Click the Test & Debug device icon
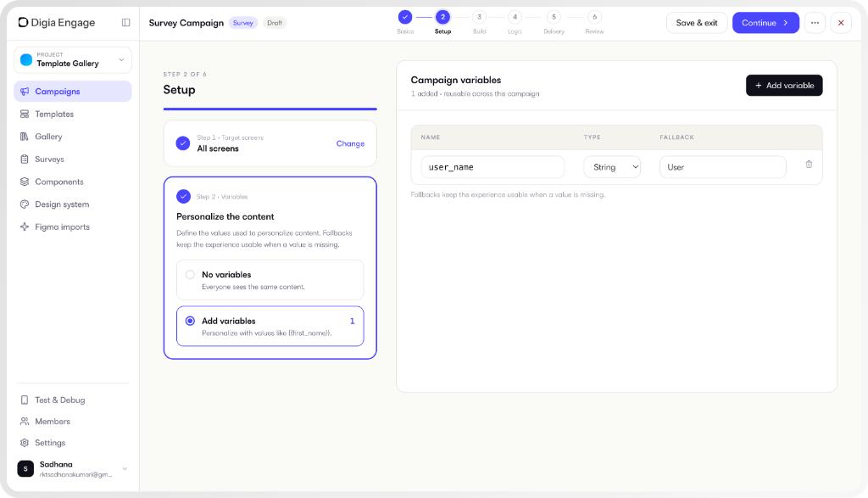Image resolution: width=868 pixels, height=498 pixels. click(25, 400)
